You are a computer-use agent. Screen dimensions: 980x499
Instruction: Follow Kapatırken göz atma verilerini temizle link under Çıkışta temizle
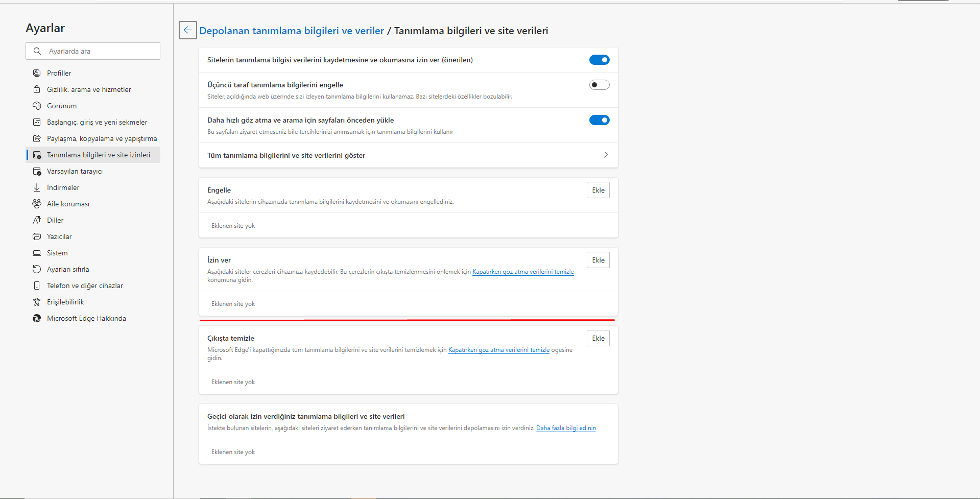tap(499, 350)
